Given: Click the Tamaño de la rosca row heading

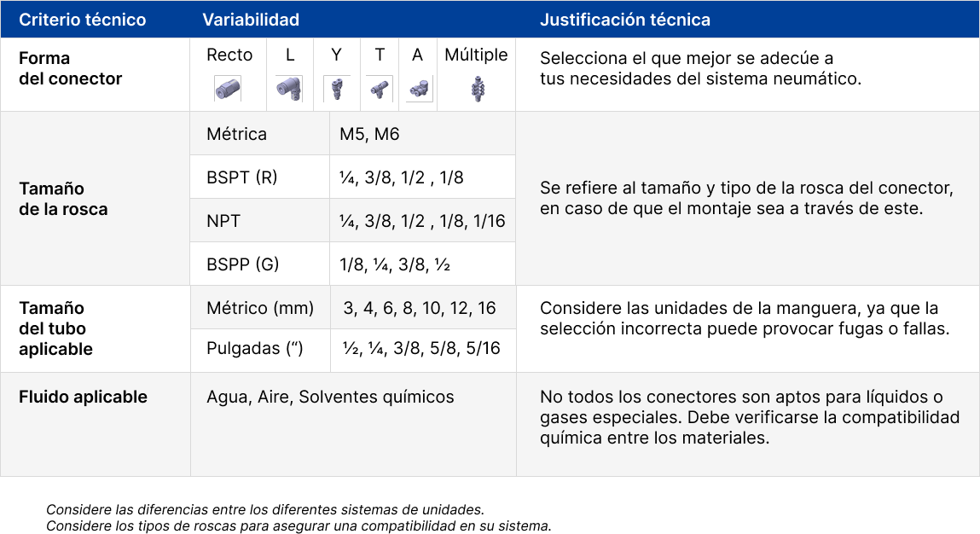Looking at the screenshot, I should tap(63, 199).
